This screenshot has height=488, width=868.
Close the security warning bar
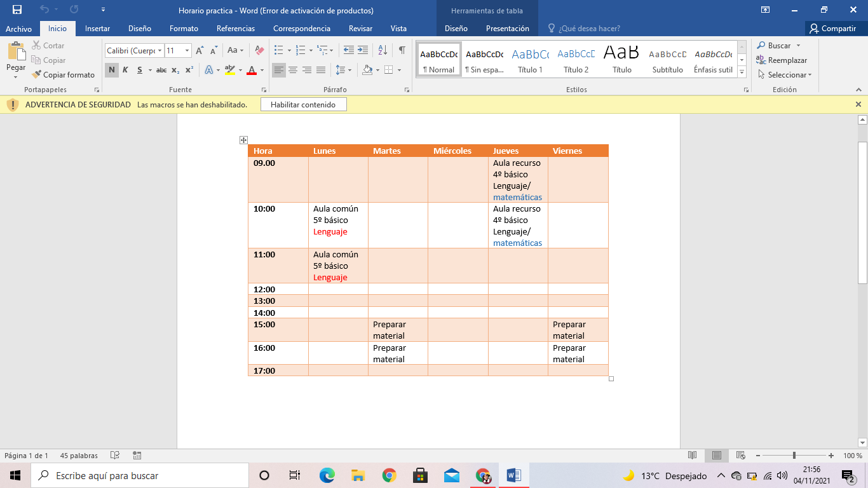click(x=858, y=104)
